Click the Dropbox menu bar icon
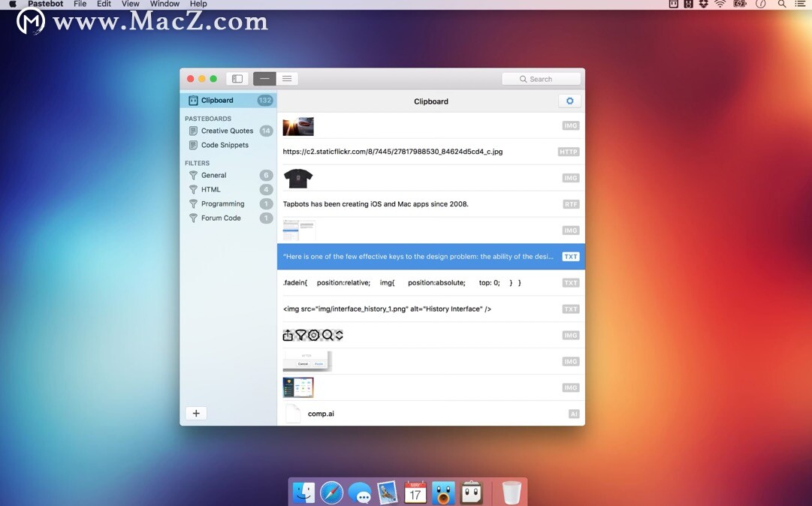The width and height of the screenshot is (812, 506). (x=703, y=5)
